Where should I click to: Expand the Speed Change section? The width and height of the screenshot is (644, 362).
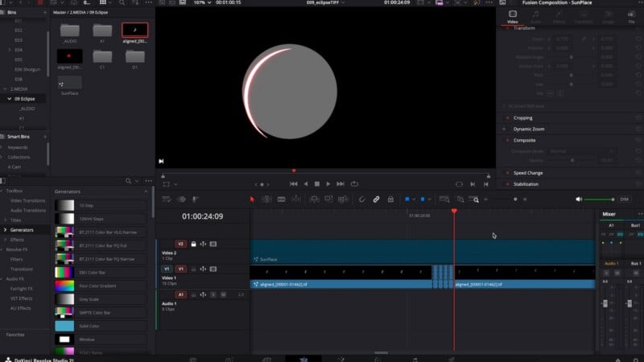pos(528,173)
